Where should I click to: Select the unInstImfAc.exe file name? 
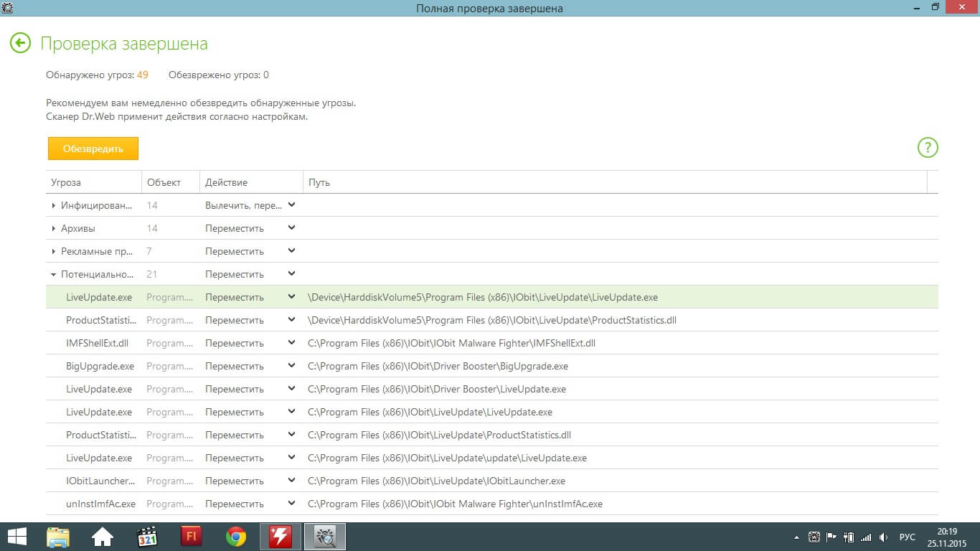[x=101, y=504]
